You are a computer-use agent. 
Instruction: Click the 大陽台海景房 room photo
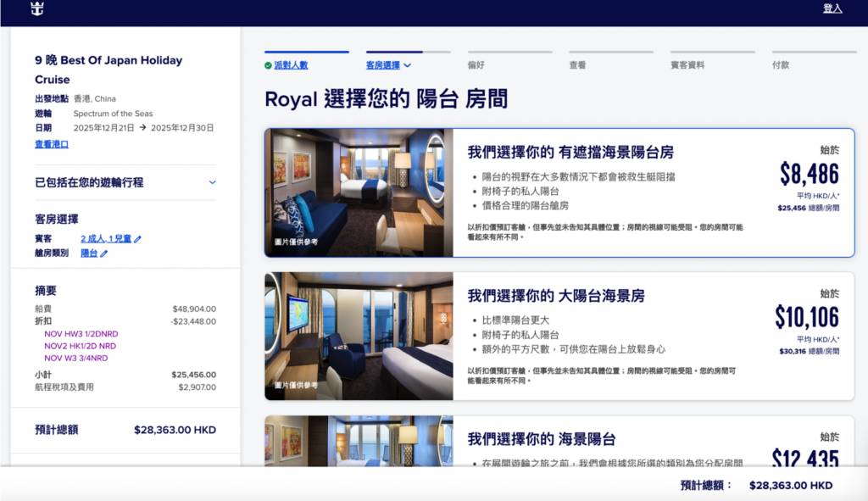(359, 336)
